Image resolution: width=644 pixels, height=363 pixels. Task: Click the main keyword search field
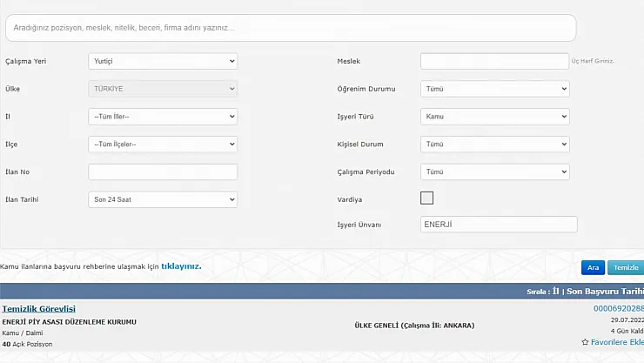(291, 28)
